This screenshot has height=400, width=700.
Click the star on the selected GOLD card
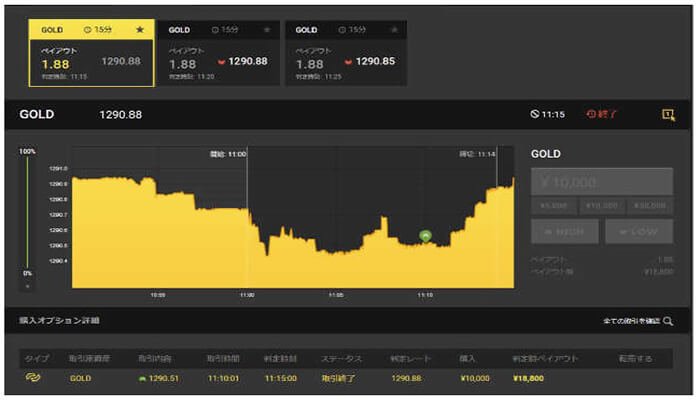pos(138,30)
